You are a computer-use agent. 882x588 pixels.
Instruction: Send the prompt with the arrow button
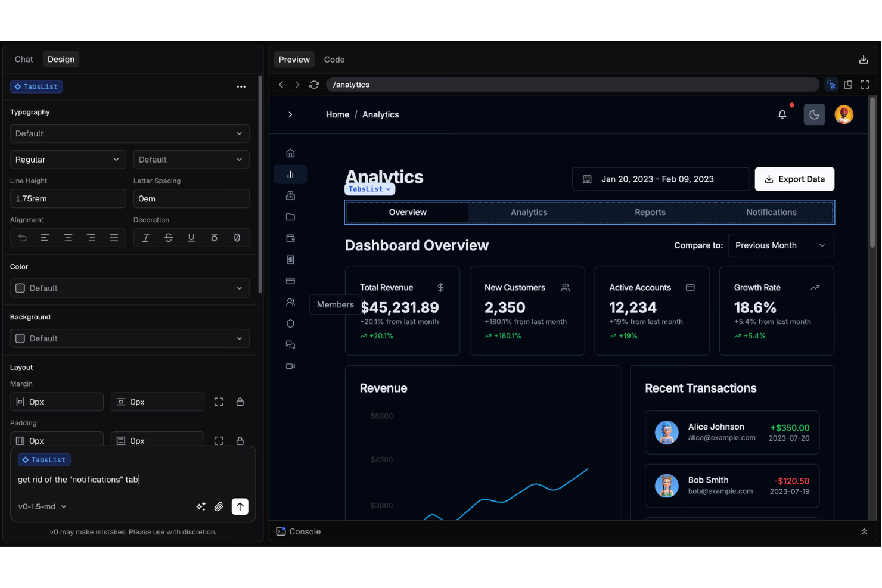pos(240,506)
